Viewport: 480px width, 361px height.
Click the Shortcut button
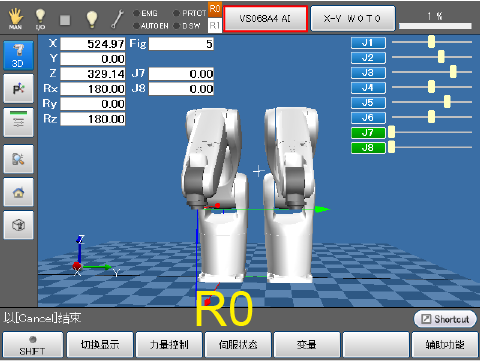click(x=445, y=319)
